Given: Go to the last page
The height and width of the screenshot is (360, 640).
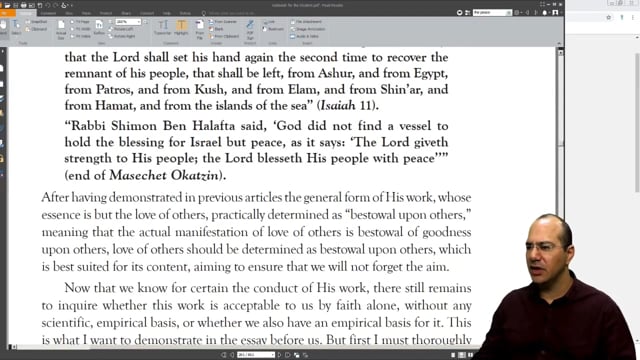Looking at the screenshot, I should pos(288,355).
